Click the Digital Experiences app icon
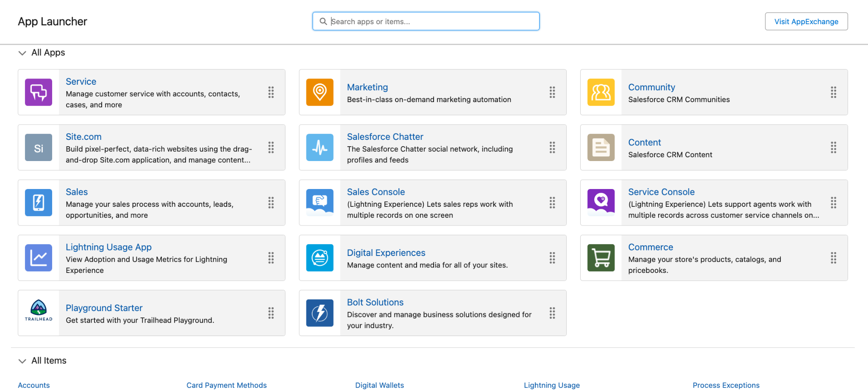This screenshot has height=392, width=868. click(320, 258)
